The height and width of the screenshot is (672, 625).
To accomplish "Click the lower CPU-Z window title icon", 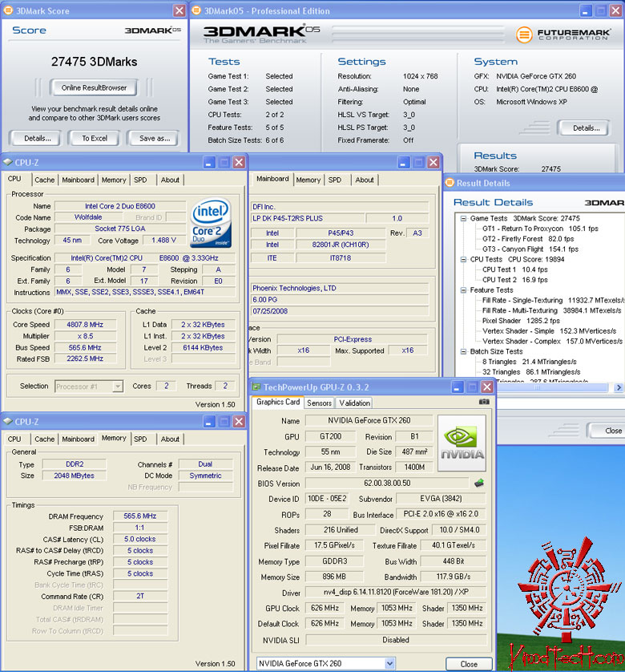I will coord(8,421).
